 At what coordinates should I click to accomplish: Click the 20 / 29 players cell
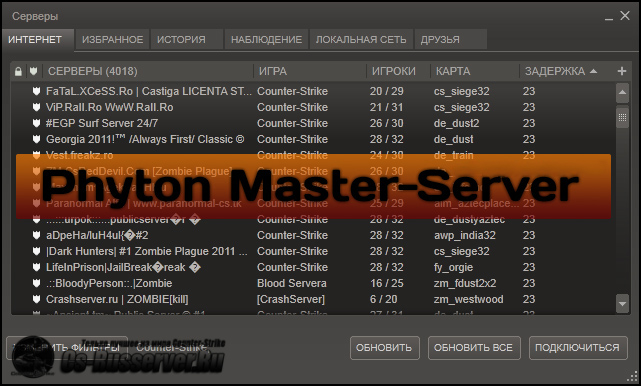click(387, 91)
